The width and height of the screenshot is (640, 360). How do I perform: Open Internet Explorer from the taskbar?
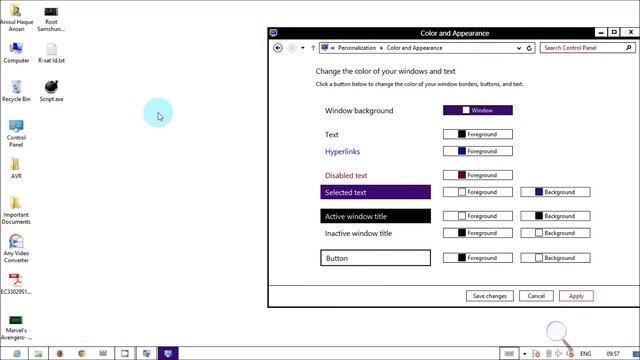click(17, 353)
